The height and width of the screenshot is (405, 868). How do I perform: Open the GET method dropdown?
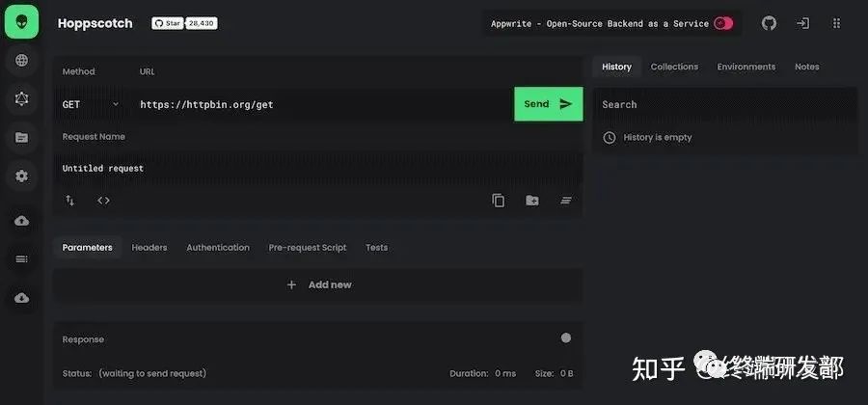(x=92, y=104)
